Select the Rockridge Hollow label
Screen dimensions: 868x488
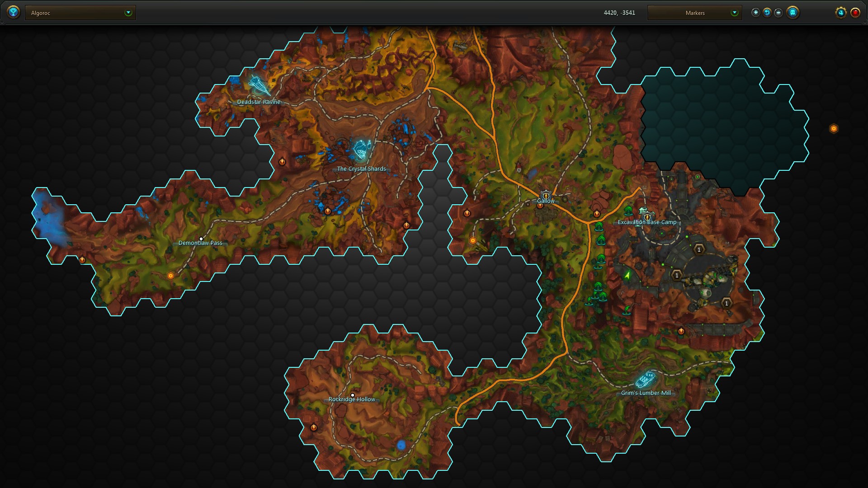click(352, 399)
